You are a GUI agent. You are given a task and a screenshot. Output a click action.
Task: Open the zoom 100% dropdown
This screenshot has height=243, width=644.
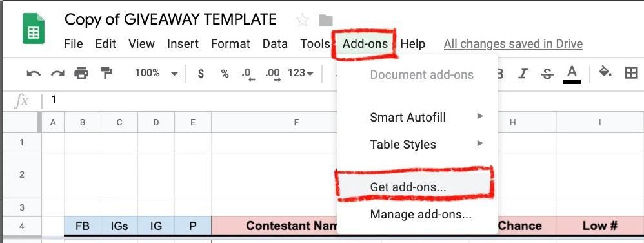[x=156, y=74]
